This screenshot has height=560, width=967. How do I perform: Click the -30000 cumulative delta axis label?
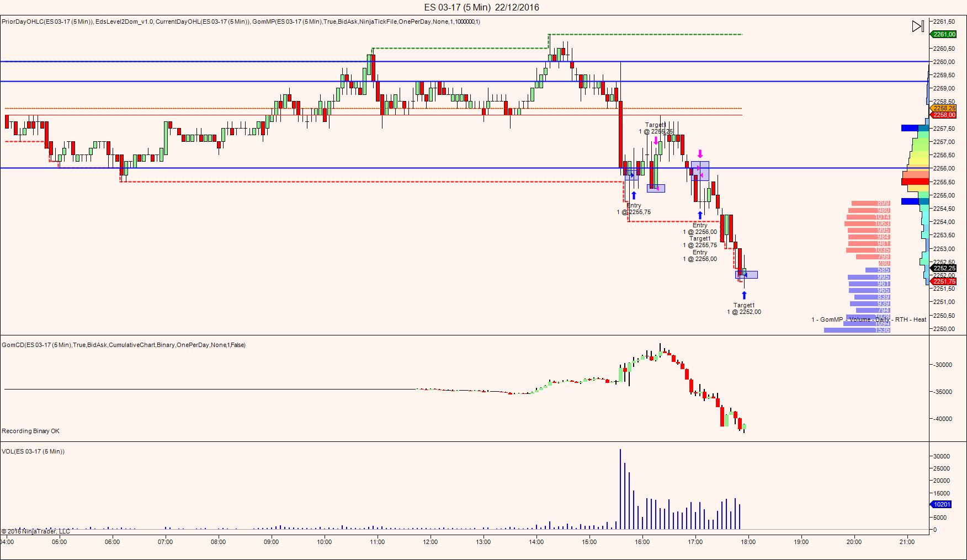943,365
